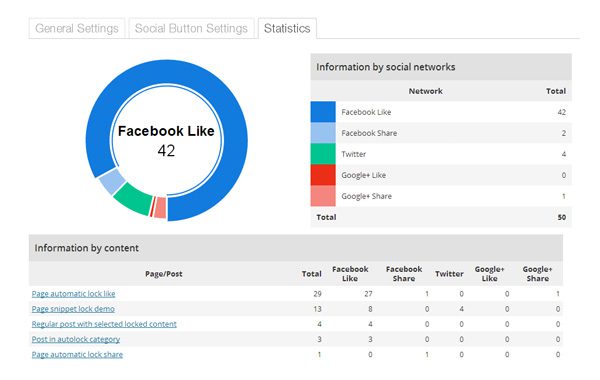
Task: Click the 'Facebook Like' network row label
Action: tap(366, 112)
